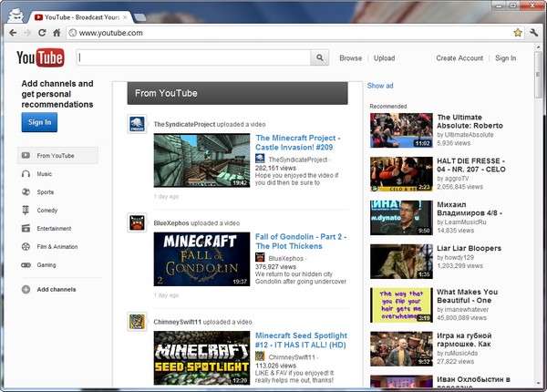The width and height of the screenshot is (547, 392).
Task: Select the YouTube browser tab
Action: [80, 17]
